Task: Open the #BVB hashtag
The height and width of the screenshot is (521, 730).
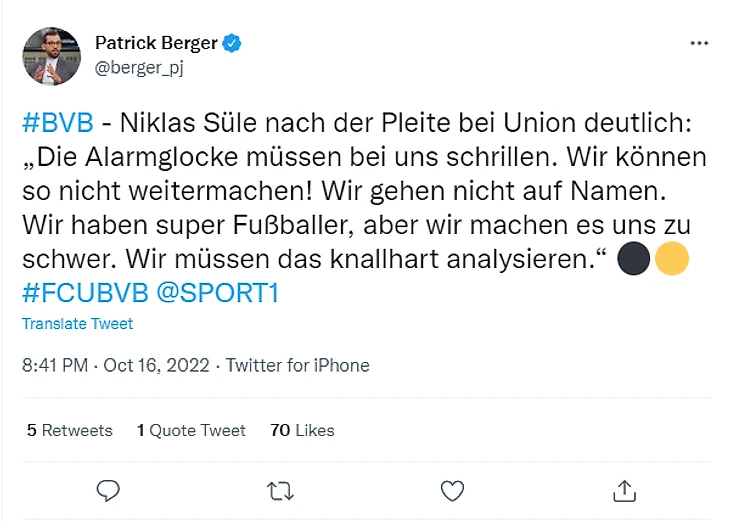Action: [x=57, y=123]
